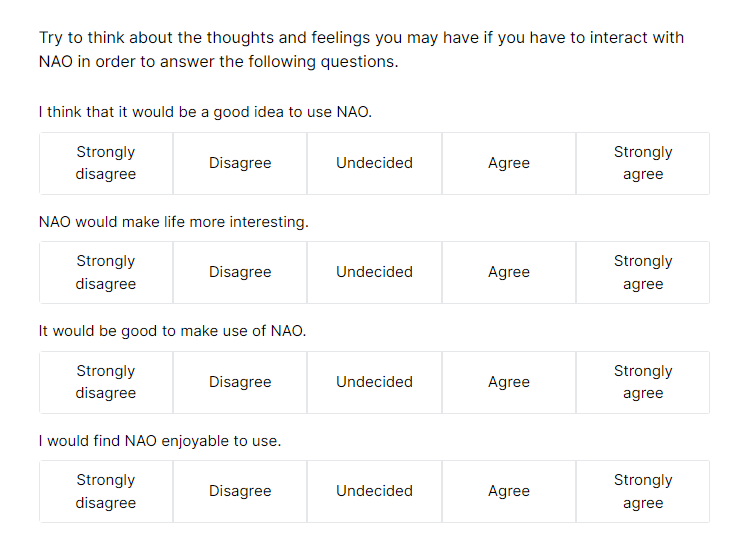
Task: Select Agree for good idea to use NAO
Action: [x=509, y=163]
